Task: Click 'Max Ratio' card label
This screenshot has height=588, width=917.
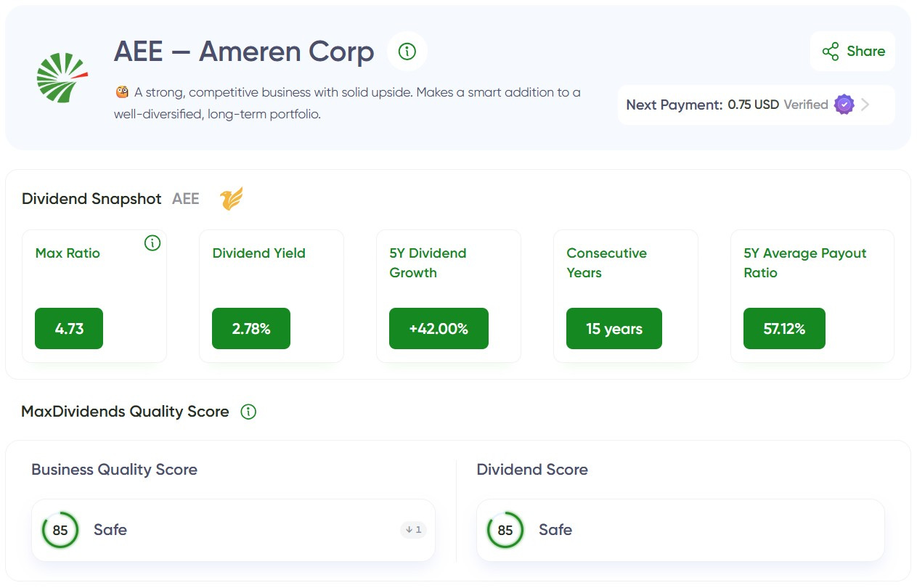Action: coord(68,253)
